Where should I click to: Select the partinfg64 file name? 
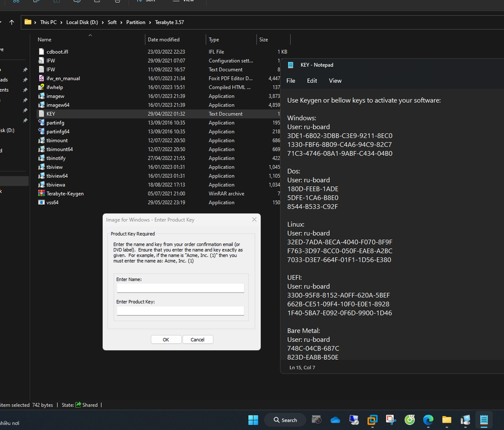(58, 132)
